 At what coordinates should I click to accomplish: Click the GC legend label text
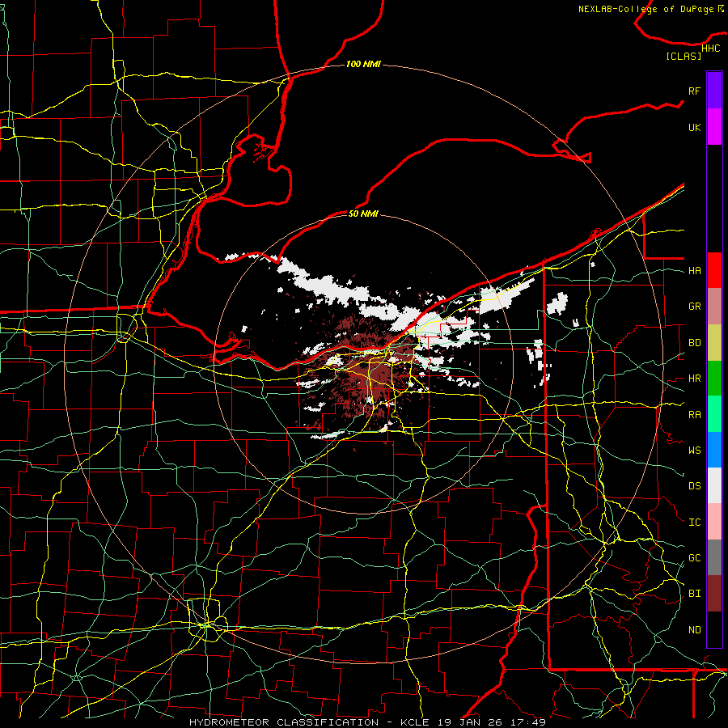click(x=694, y=558)
